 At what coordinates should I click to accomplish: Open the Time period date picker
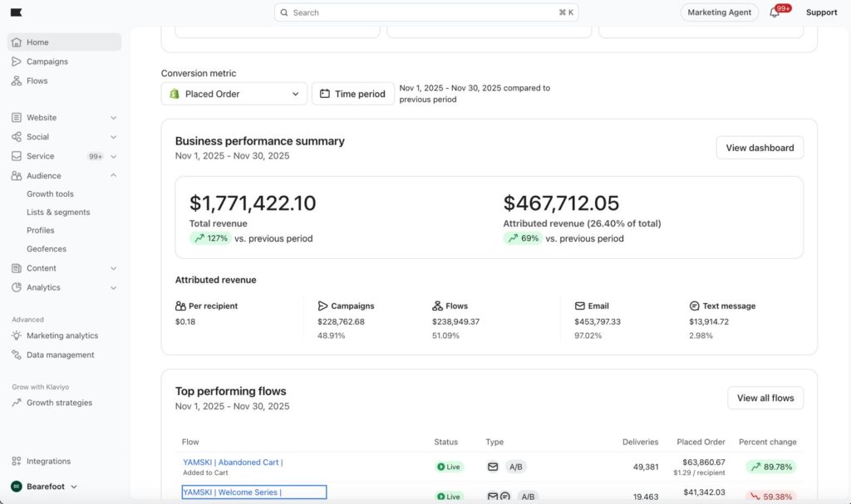coord(352,94)
